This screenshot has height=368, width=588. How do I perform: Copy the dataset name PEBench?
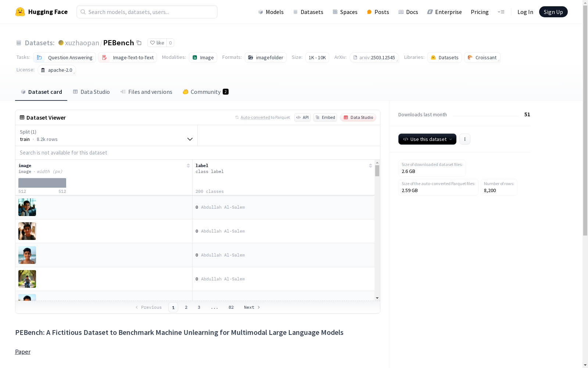click(x=139, y=43)
